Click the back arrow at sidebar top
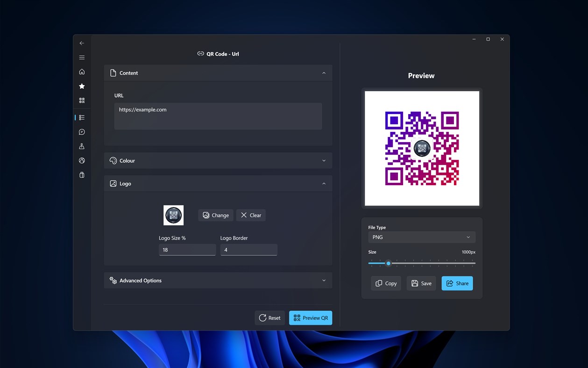 [82, 43]
